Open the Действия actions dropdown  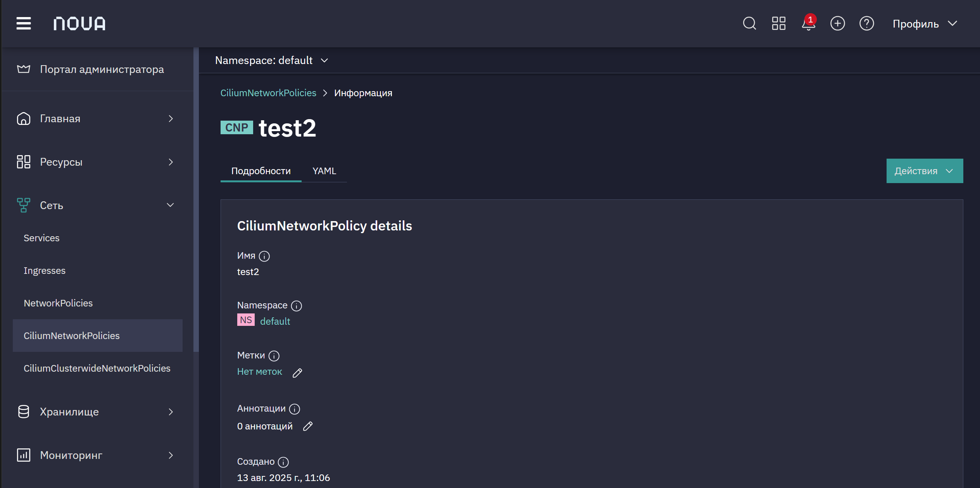pyautogui.click(x=925, y=171)
